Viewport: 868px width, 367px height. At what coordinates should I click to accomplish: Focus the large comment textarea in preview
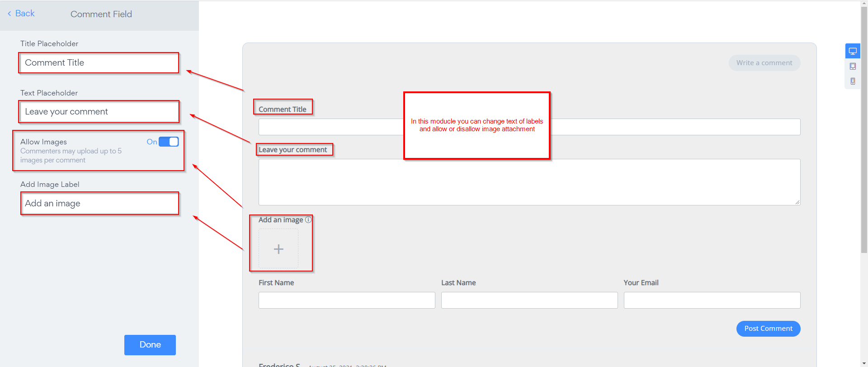tap(529, 182)
